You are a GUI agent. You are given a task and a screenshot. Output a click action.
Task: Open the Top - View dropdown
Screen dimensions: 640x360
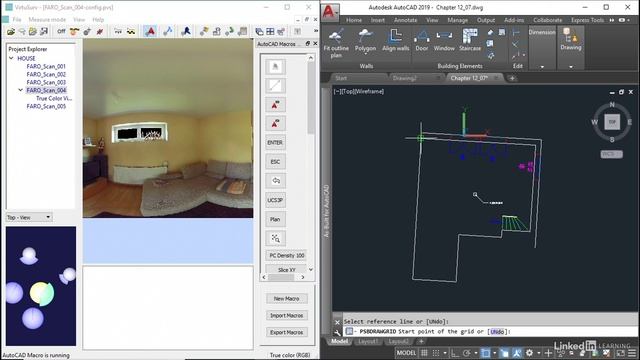(x=29, y=218)
